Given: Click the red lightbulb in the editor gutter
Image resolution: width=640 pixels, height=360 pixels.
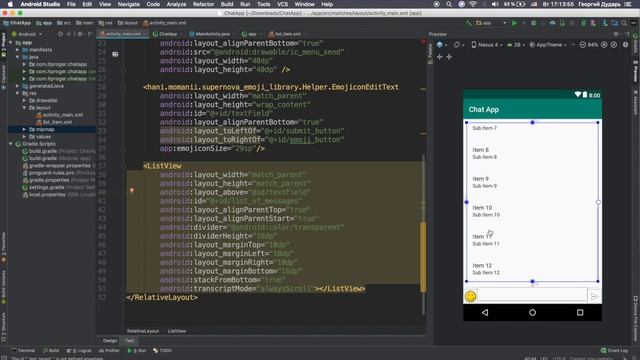Looking at the screenshot, I should tap(132, 191).
